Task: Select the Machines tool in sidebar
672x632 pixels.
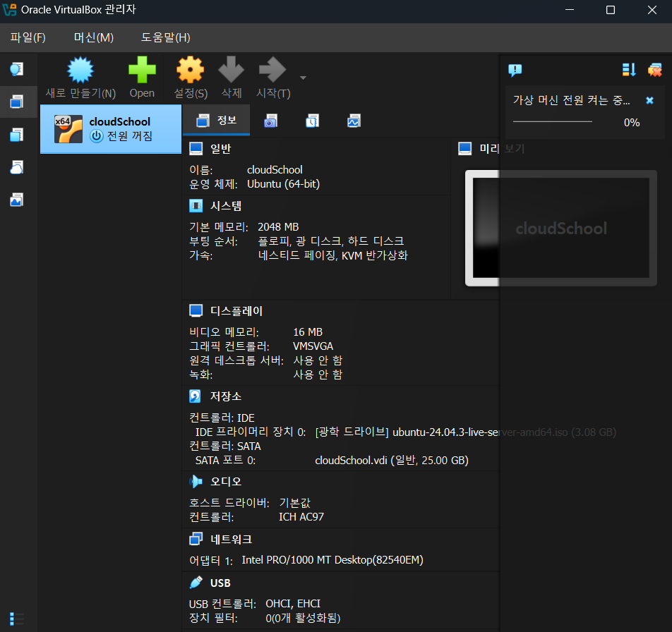Action: 17,102
